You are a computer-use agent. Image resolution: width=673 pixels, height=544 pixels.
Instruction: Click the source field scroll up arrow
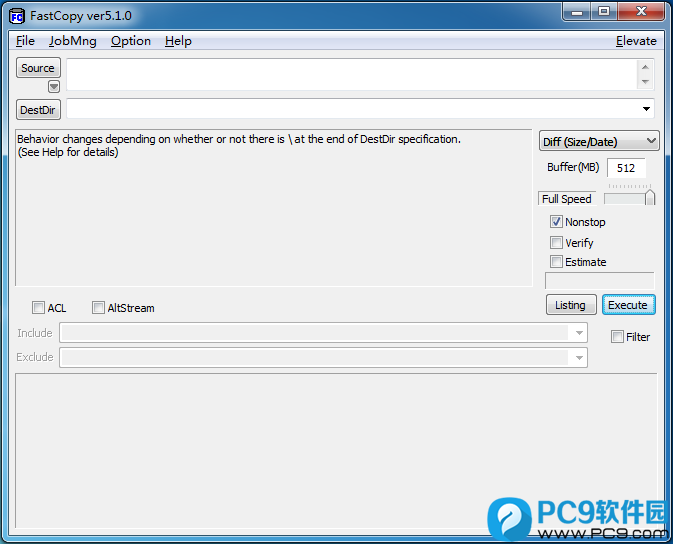coord(645,67)
